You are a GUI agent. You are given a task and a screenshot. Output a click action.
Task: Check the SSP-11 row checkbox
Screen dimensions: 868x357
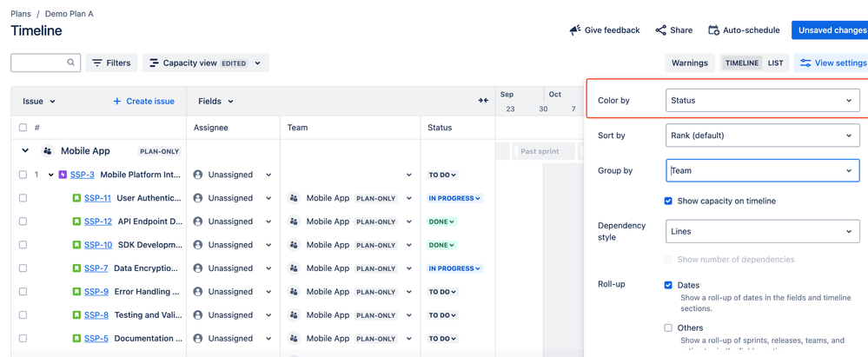pyautogui.click(x=23, y=198)
